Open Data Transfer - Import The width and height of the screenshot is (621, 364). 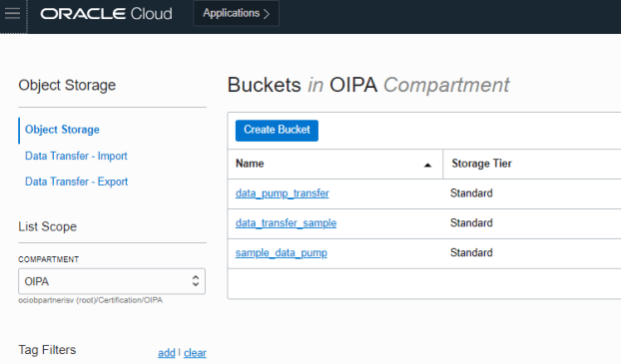76,156
